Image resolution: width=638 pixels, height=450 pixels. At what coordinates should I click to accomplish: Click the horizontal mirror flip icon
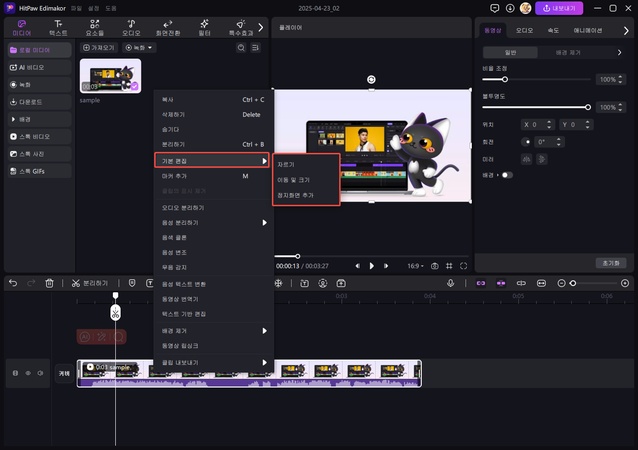coord(527,159)
